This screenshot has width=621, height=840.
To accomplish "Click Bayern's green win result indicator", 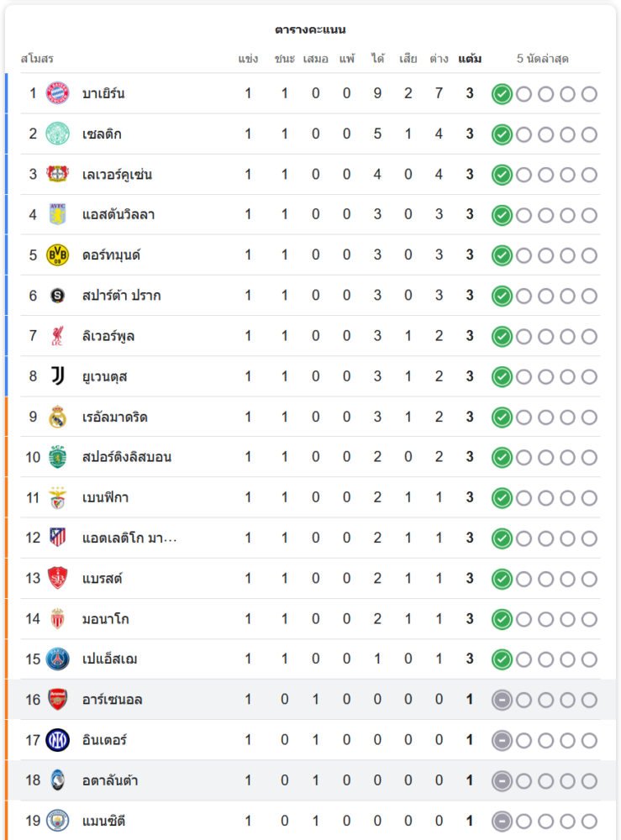I will pyautogui.click(x=502, y=93).
